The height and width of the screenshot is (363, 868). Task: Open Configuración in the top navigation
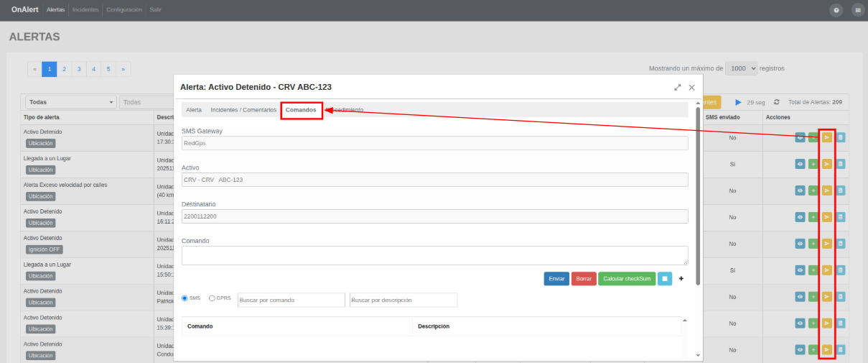click(123, 10)
